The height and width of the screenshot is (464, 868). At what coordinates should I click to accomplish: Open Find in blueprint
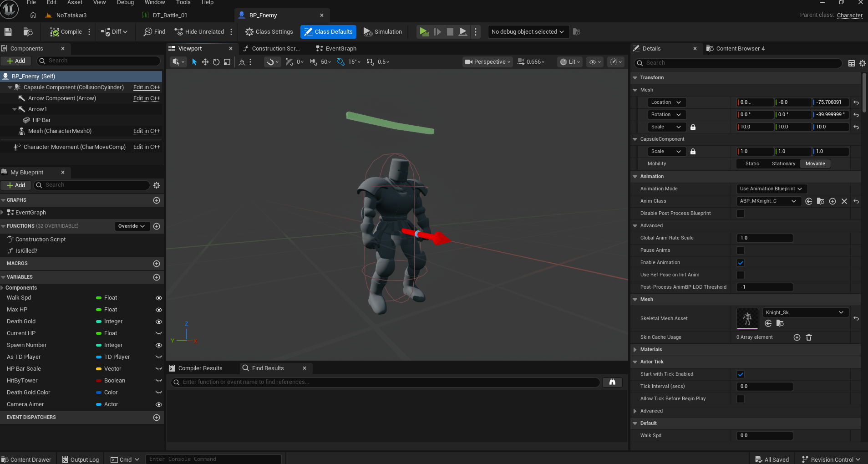(154, 32)
